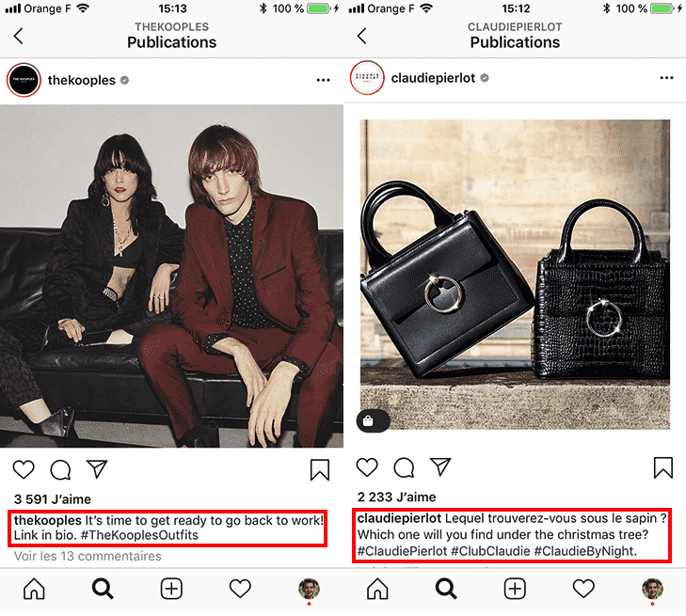
Task: Bookmark the thekooples post
Action: (320, 469)
